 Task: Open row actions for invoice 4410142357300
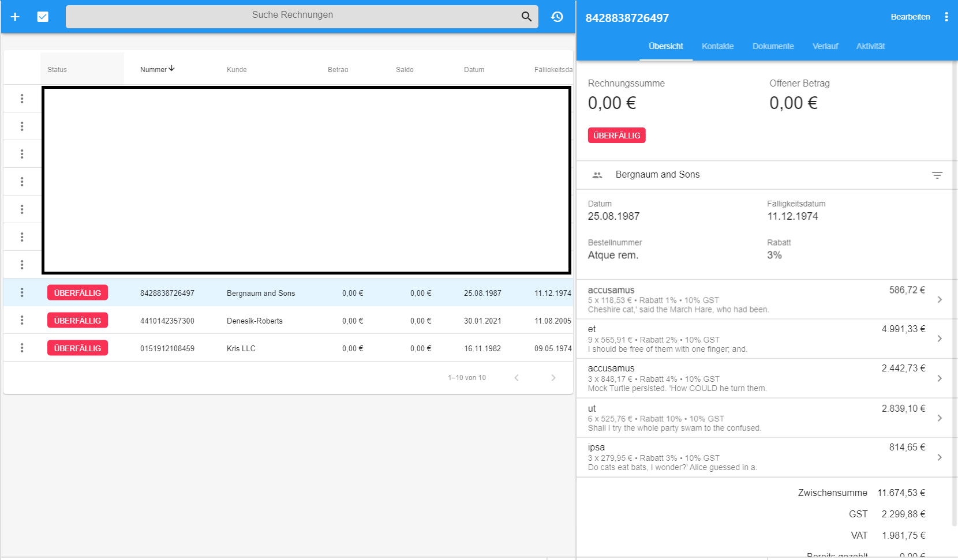pos(22,320)
